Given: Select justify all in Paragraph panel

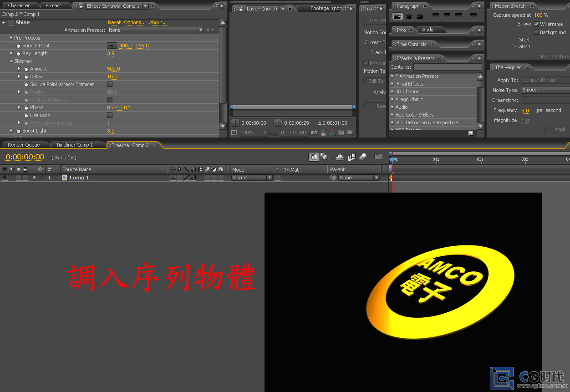Looking at the screenshot, I should click(473, 16).
